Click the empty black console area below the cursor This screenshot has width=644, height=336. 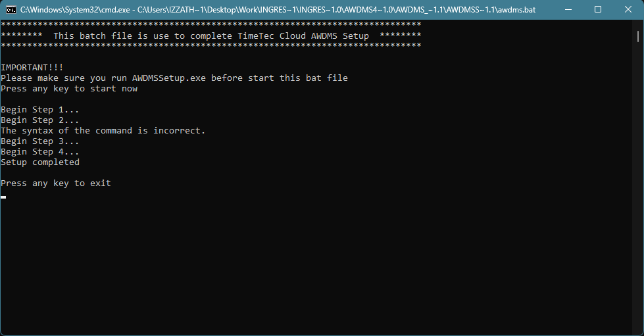pos(316,267)
